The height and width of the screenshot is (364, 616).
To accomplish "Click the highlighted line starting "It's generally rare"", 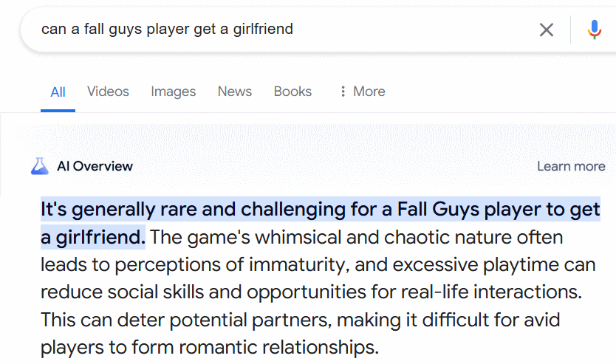I will click(x=320, y=209).
